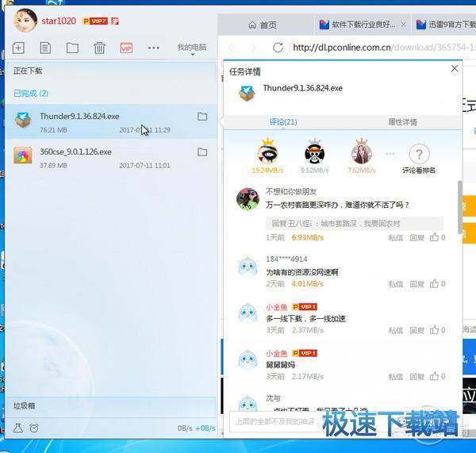Close the 软件下载行业良好 browser tab
Screen dimensions: 476x453
click(403, 25)
